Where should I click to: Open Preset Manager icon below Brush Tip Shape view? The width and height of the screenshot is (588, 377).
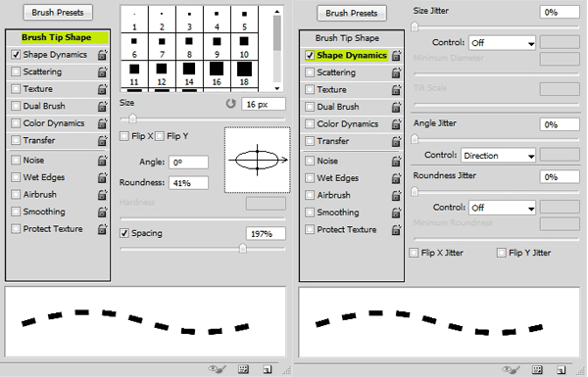(243, 369)
